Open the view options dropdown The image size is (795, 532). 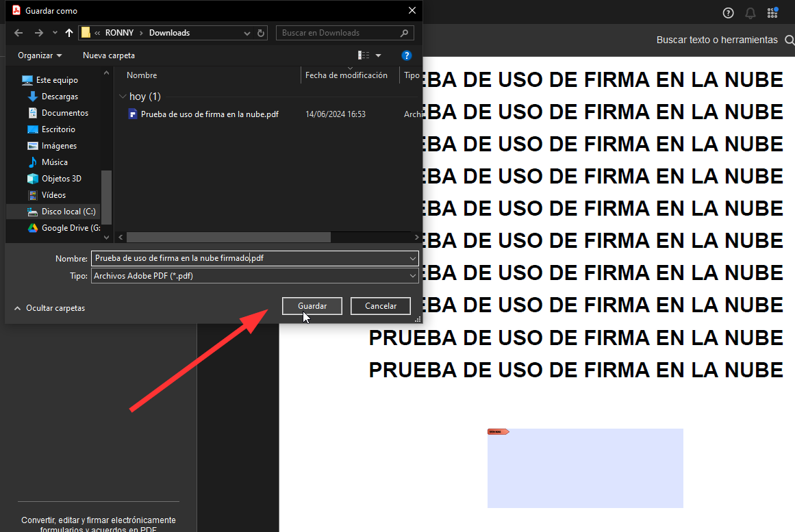click(378, 55)
